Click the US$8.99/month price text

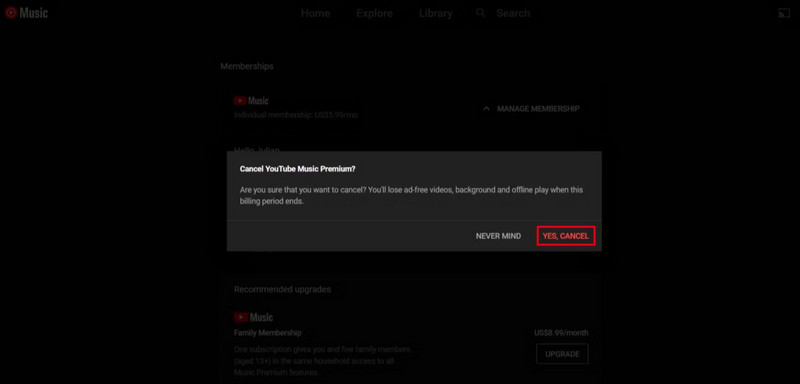(x=561, y=332)
